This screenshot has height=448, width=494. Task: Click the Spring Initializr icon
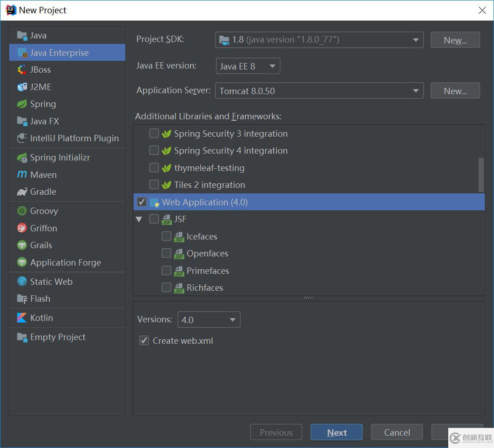coord(22,157)
